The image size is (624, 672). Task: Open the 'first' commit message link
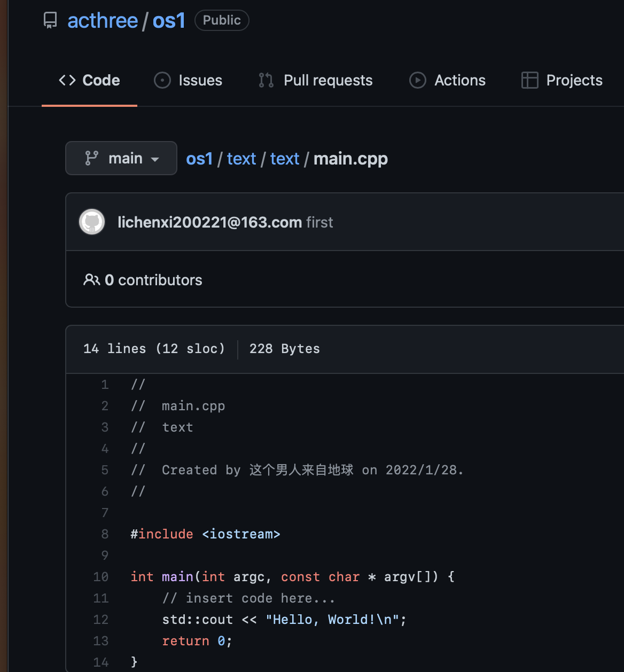coord(319,222)
